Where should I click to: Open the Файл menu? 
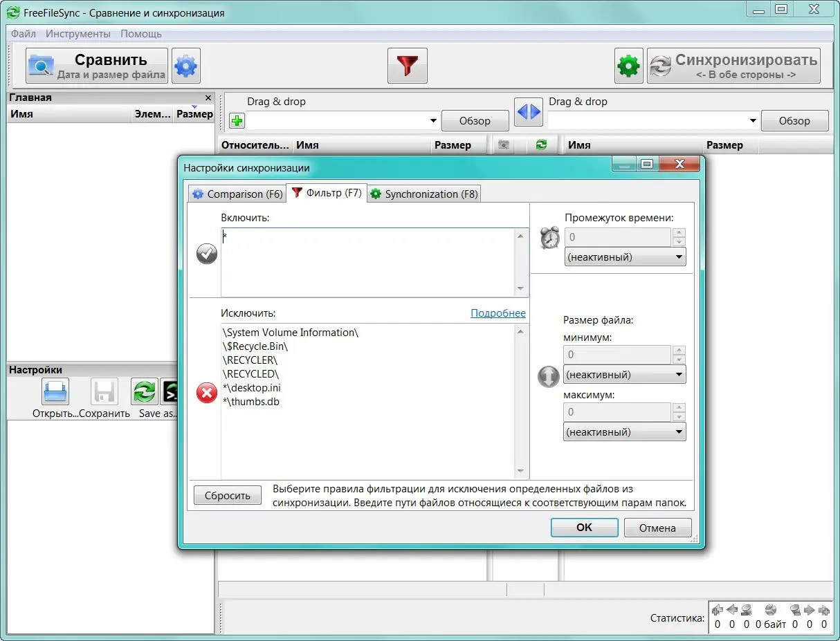point(24,33)
